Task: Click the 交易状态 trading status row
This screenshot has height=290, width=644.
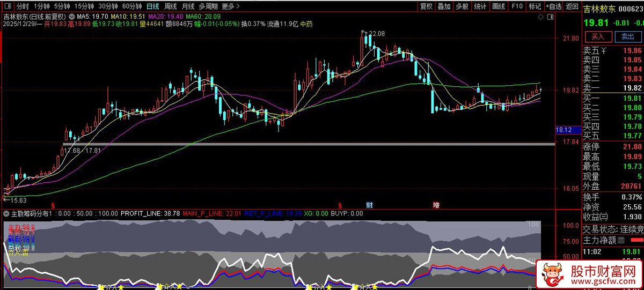Action: [x=612, y=228]
